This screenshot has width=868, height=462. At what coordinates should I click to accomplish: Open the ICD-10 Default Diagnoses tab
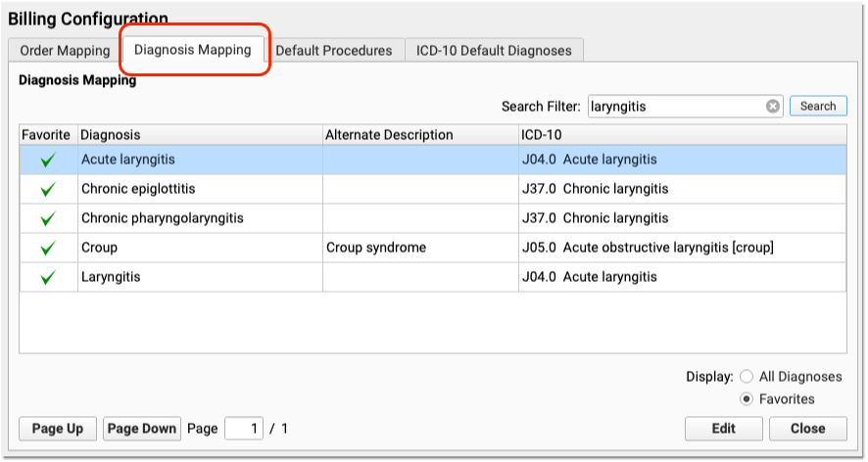click(494, 50)
